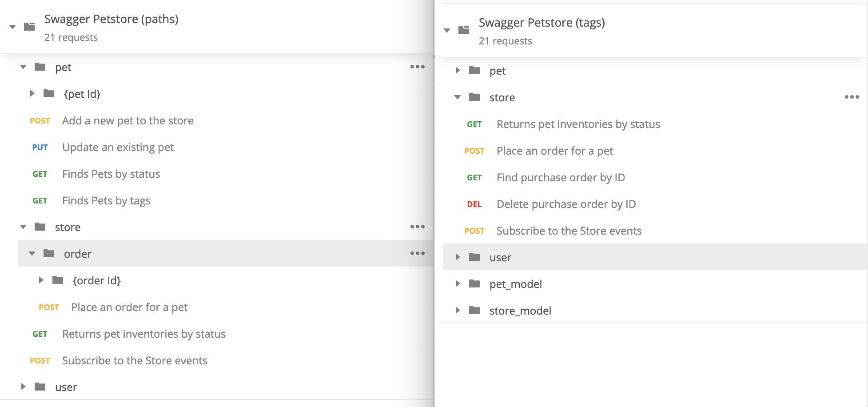Select the {pet Id} folder label

(82, 94)
